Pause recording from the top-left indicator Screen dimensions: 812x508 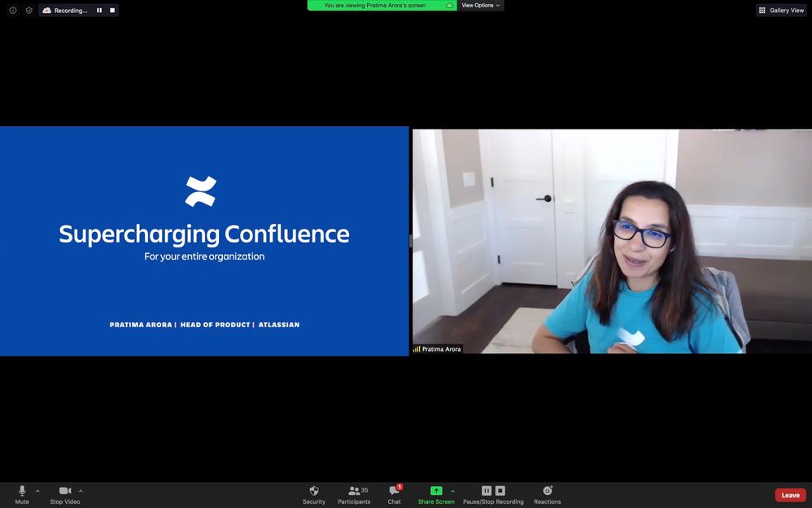99,11
